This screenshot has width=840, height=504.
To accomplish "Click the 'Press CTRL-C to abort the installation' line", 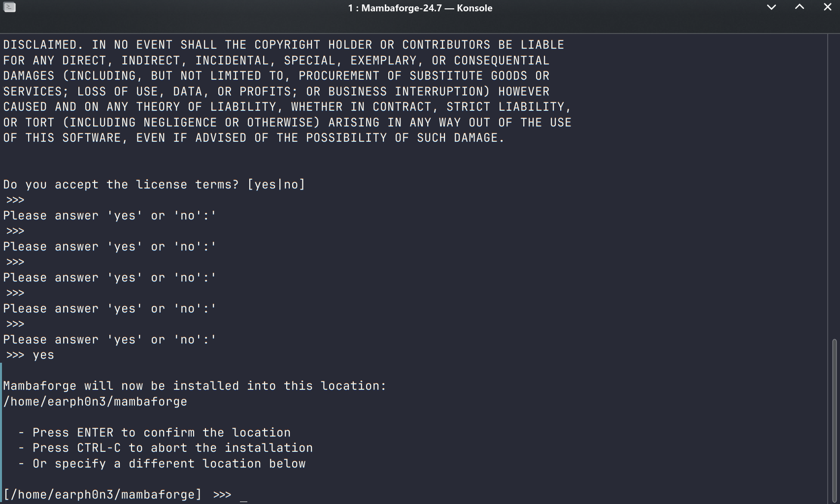I will 166,448.
